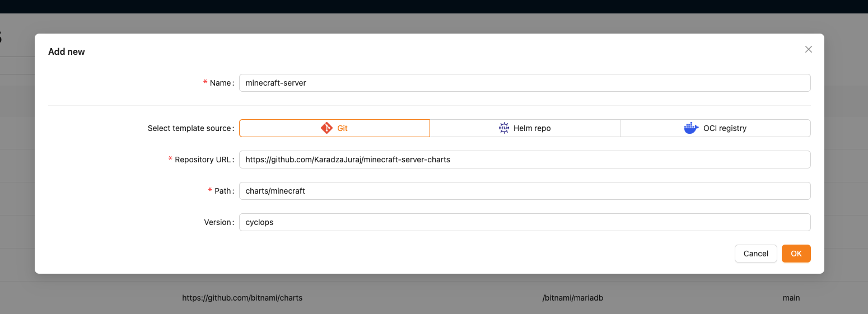
Task: Click the Select template source label
Action: pos(189,128)
